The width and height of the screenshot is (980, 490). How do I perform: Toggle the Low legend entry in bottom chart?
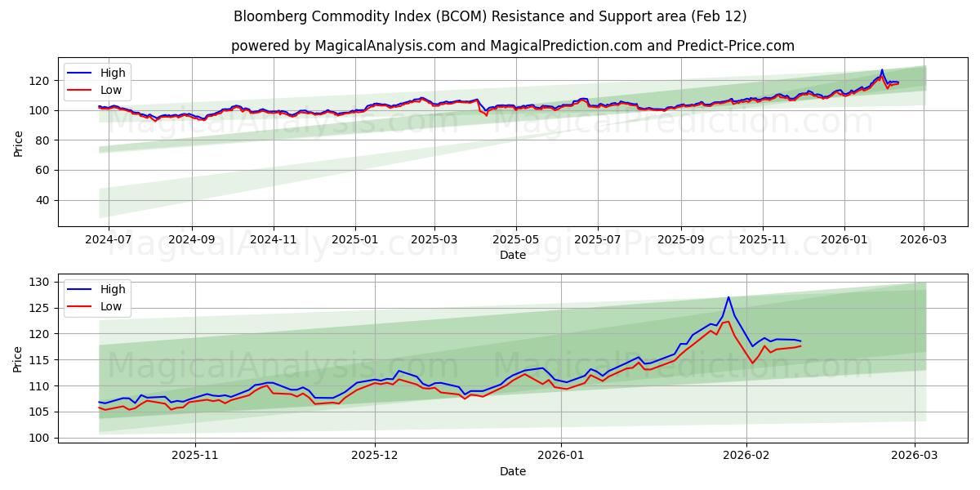[x=102, y=305]
